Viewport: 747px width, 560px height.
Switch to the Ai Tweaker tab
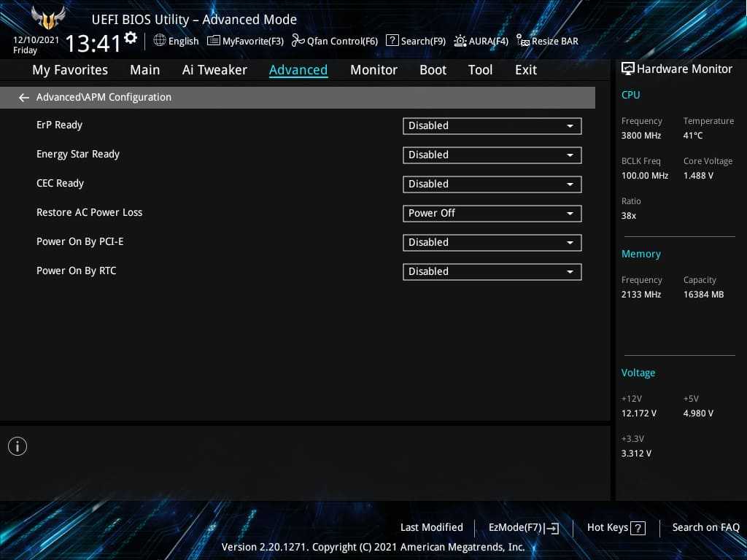pyautogui.click(x=214, y=70)
